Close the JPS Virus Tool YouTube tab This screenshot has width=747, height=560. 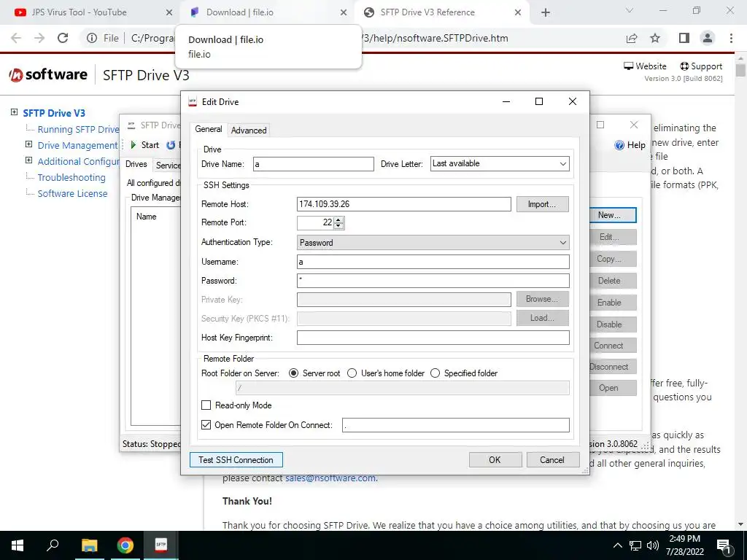click(169, 12)
